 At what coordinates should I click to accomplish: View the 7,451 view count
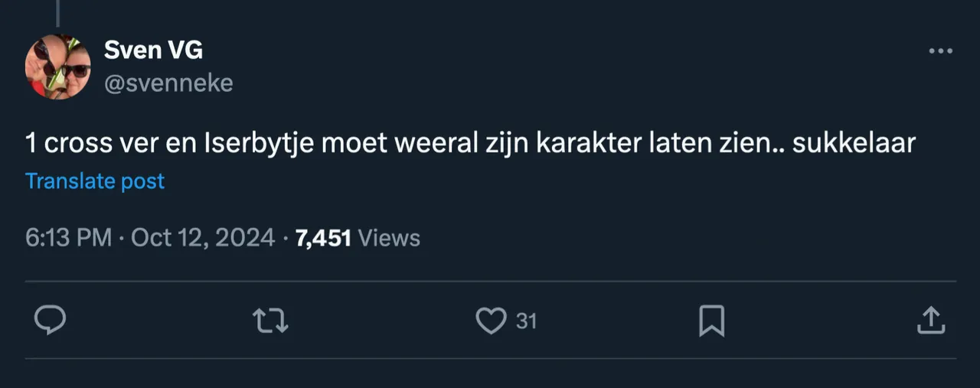click(x=323, y=238)
